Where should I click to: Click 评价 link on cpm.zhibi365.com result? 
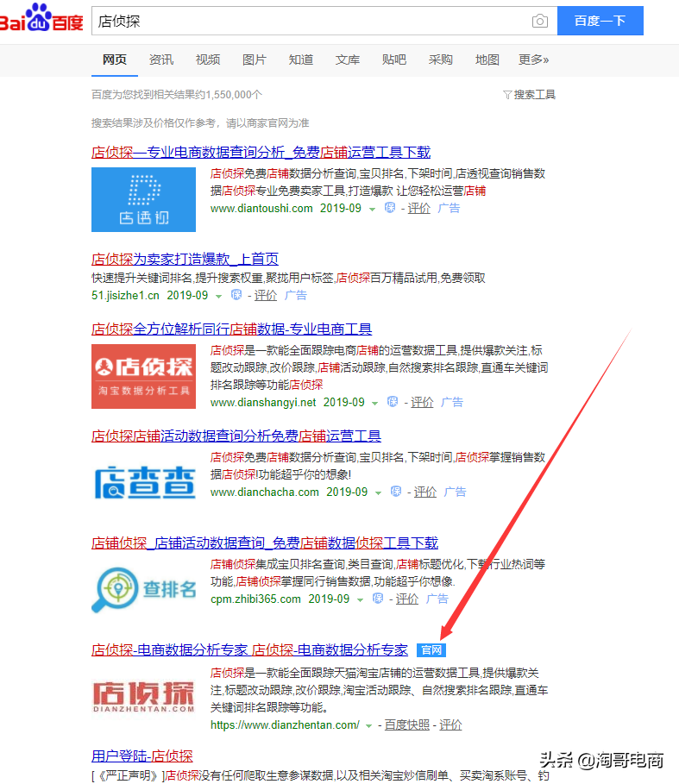[x=407, y=599]
